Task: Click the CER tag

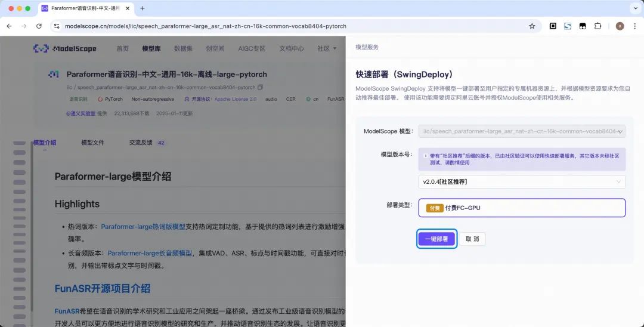Action: 291,99
